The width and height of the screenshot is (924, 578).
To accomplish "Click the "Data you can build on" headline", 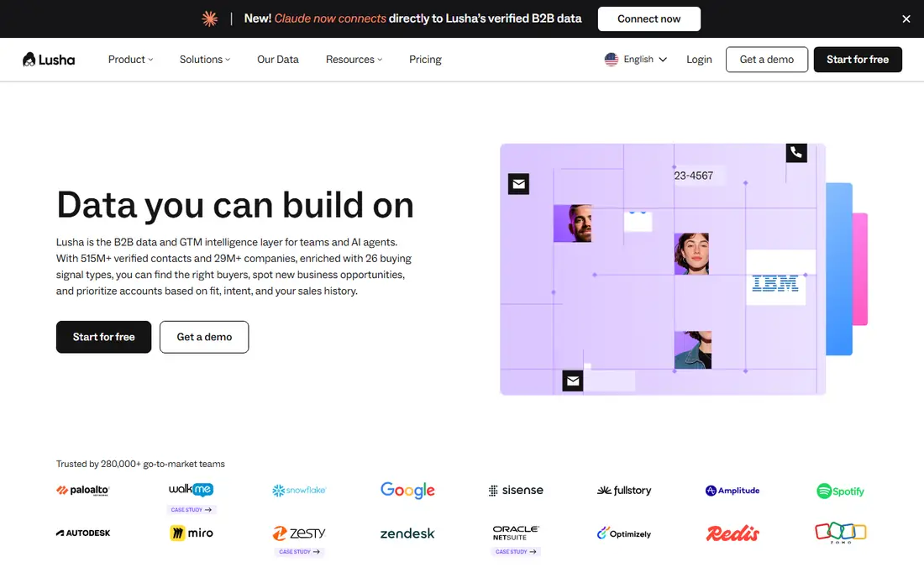I will coord(235,205).
